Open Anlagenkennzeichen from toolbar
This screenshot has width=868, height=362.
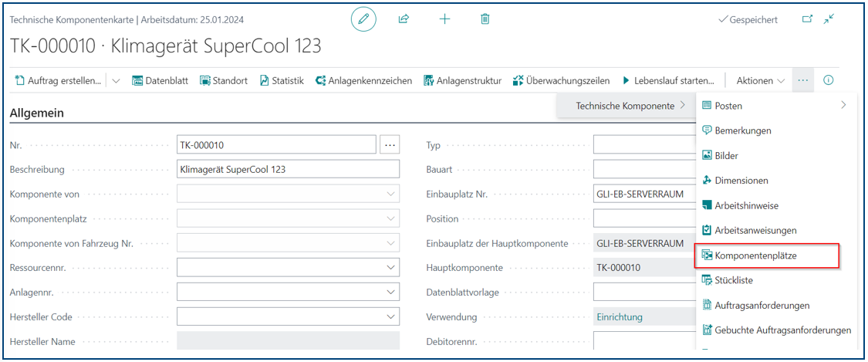click(363, 81)
